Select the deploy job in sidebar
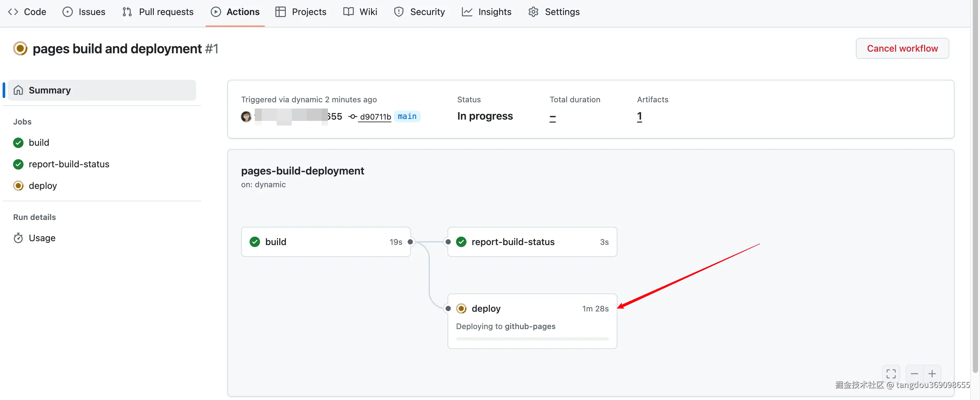The height and width of the screenshot is (400, 980). pos(42,186)
